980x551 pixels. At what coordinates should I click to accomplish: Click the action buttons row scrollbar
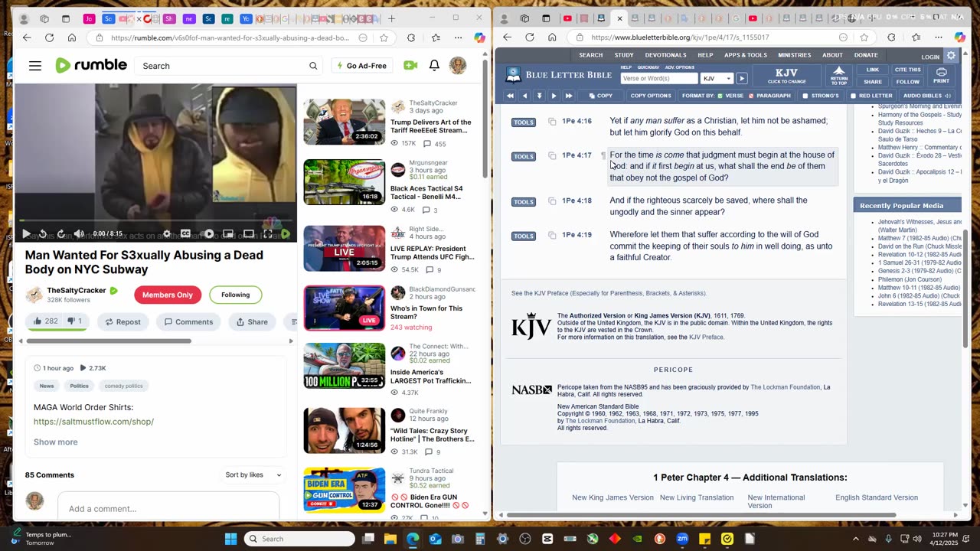109,341
